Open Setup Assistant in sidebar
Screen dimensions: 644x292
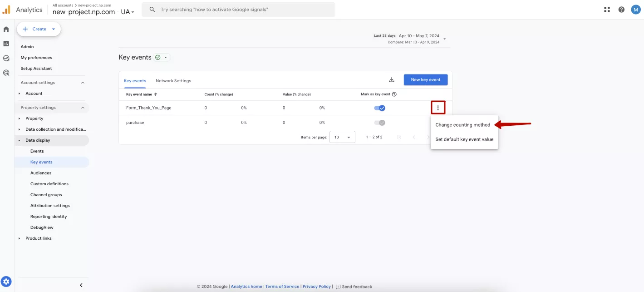[x=36, y=69]
